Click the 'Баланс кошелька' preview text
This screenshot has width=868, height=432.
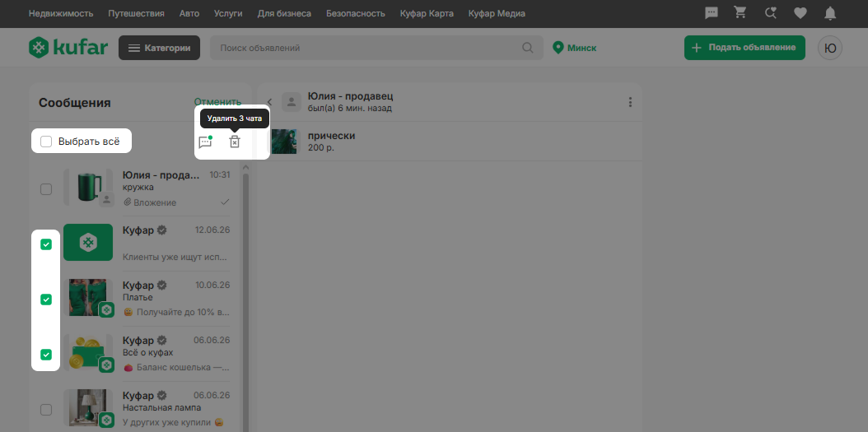click(176, 367)
